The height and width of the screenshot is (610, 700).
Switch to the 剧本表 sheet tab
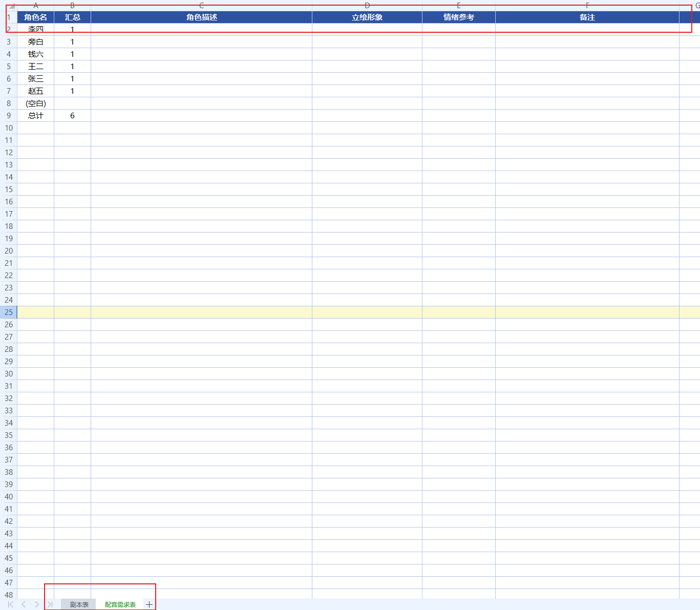click(x=79, y=605)
